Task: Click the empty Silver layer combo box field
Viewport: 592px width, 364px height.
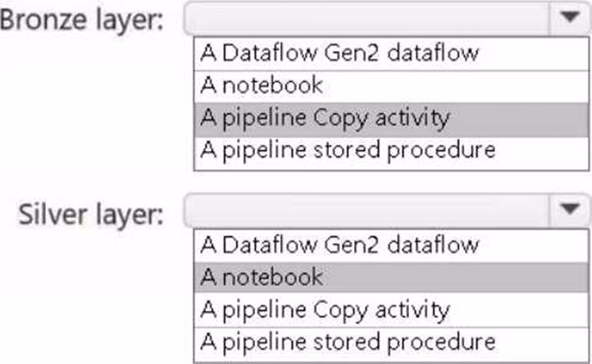Action: click(367, 212)
